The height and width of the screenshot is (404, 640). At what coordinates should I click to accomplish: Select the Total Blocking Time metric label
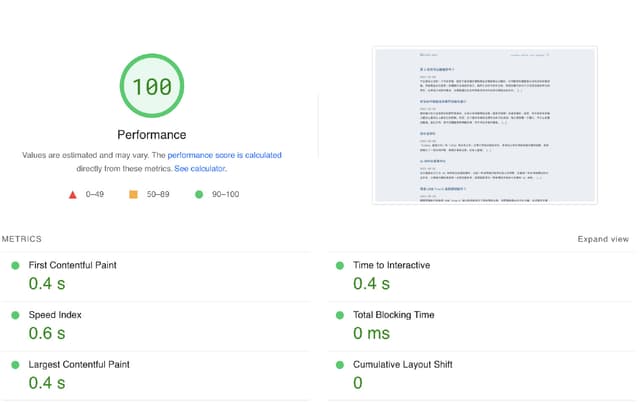[x=394, y=315]
